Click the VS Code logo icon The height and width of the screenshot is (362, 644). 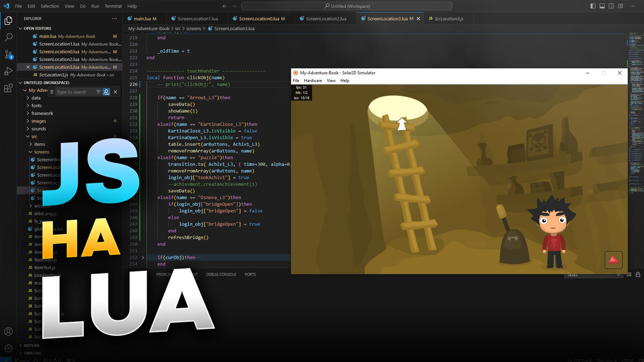pyautogui.click(x=6, y=6)
